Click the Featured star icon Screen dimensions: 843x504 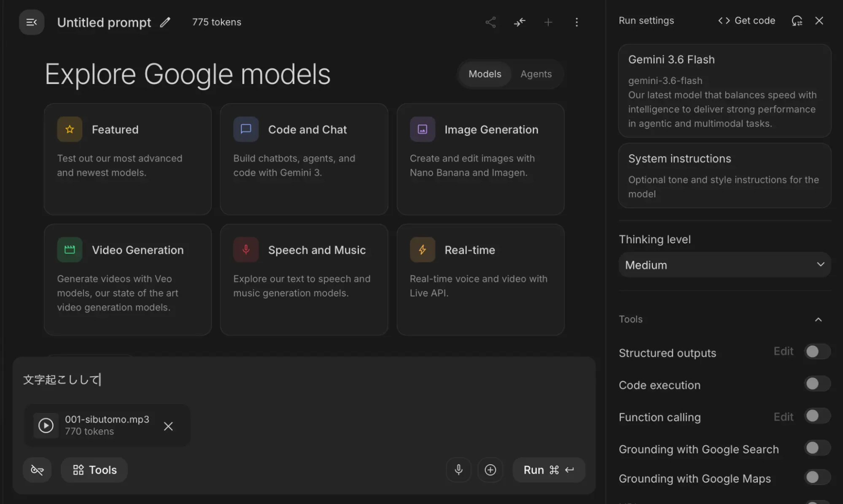pos(70,129)
